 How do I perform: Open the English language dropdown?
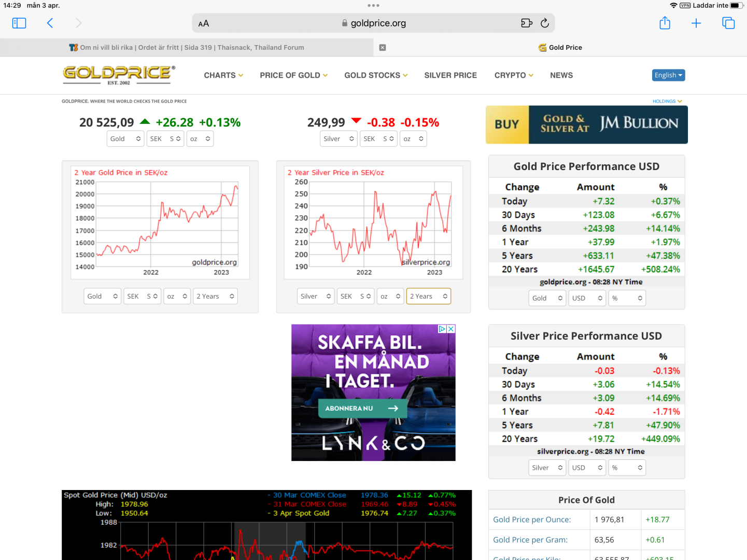(x=668, y=75)
